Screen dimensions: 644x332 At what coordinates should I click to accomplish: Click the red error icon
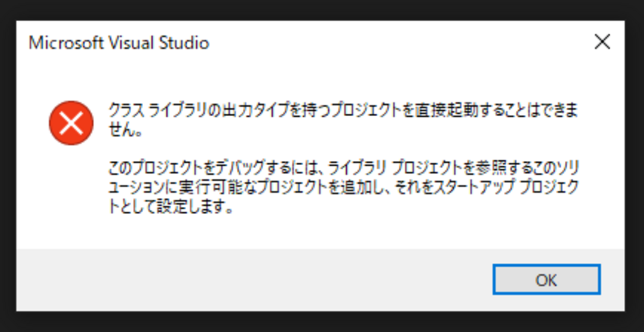71,123
